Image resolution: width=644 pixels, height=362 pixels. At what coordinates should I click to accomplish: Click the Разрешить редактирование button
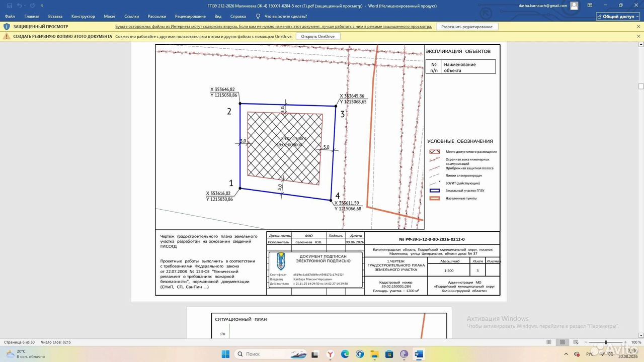point(467,26)
